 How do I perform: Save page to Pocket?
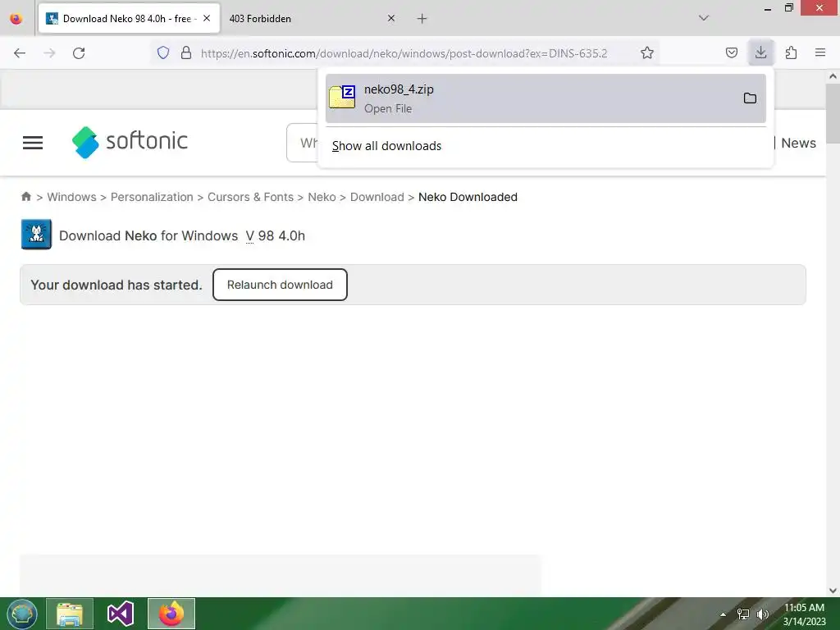coord(731,52)
